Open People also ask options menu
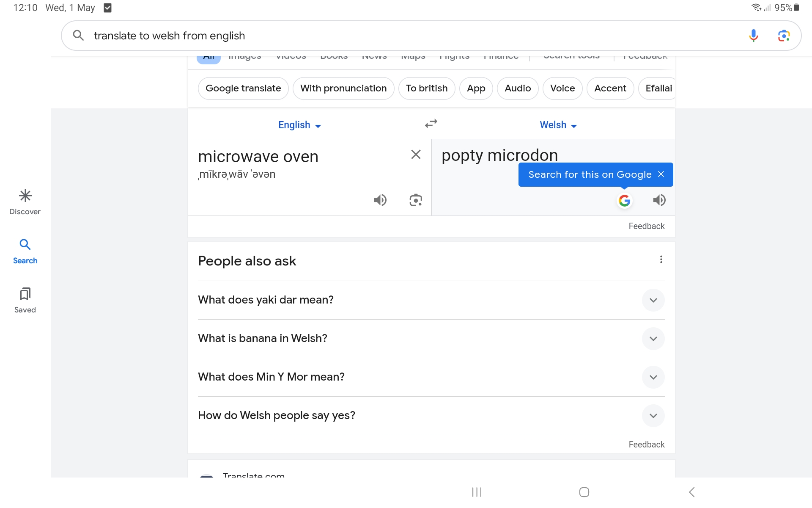 click(x=661, y=260)
